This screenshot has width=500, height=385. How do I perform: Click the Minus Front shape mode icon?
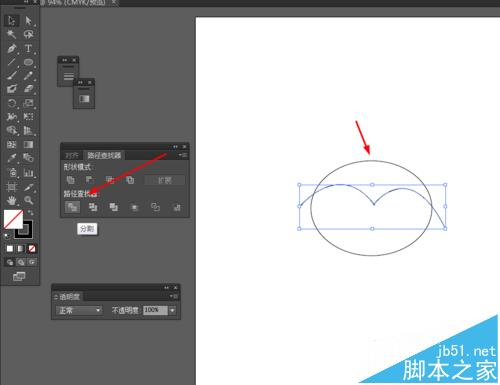[90, 180]
